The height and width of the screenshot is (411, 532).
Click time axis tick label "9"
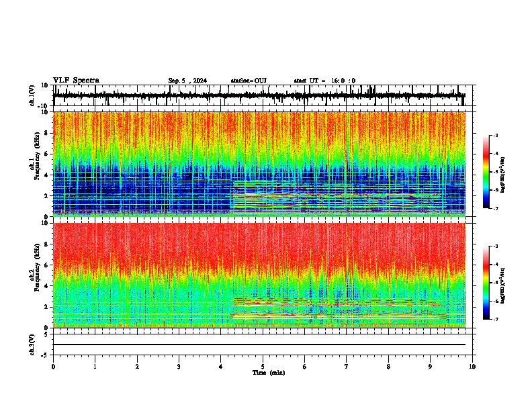tap(430, 367)
